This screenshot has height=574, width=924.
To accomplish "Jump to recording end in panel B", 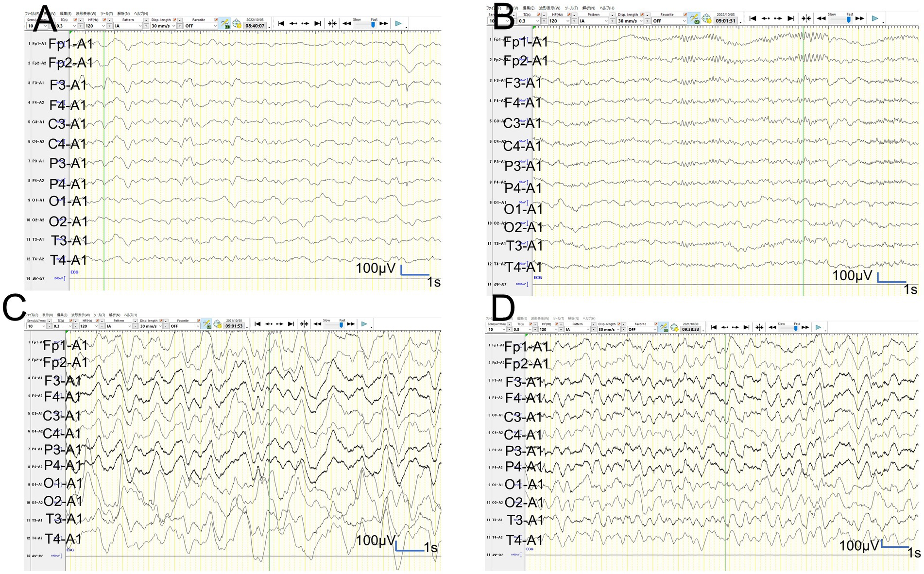I will click(x=791, y=18).
